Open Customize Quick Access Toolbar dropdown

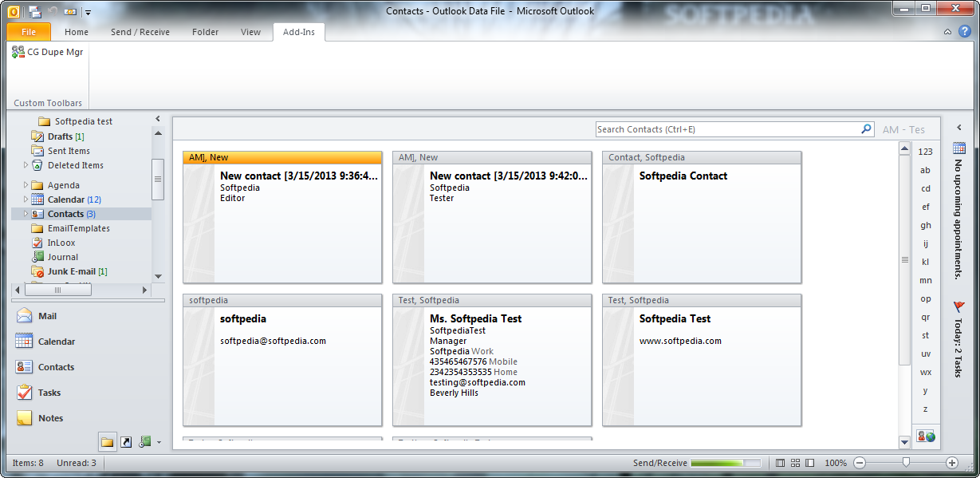(88, 13)
